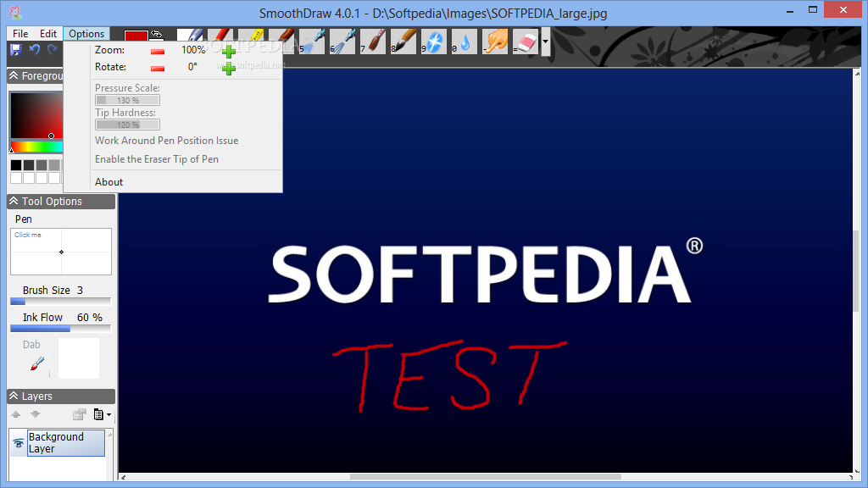Select bristle brush tool number 7

point(373,42)
